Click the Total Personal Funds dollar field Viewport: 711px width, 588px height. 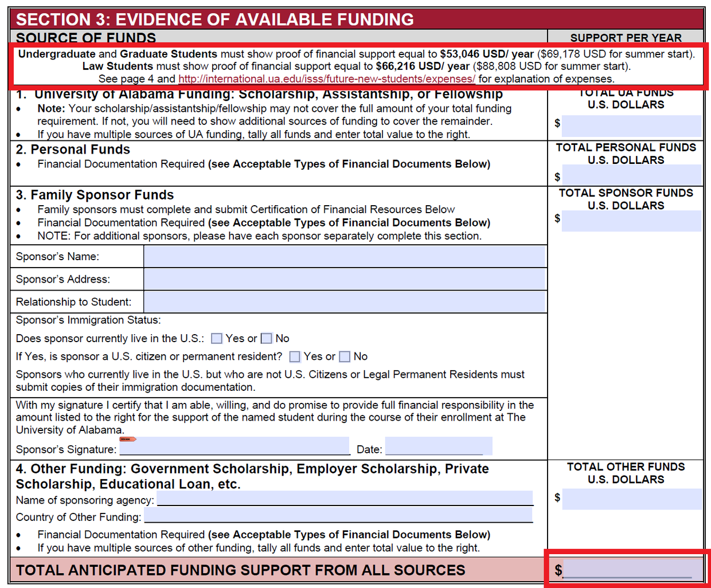631,175
